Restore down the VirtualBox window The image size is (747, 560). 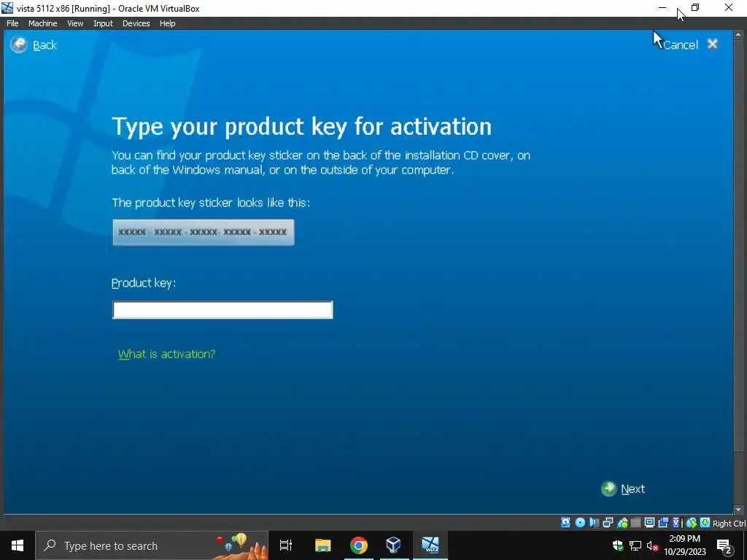pos(695,8)
